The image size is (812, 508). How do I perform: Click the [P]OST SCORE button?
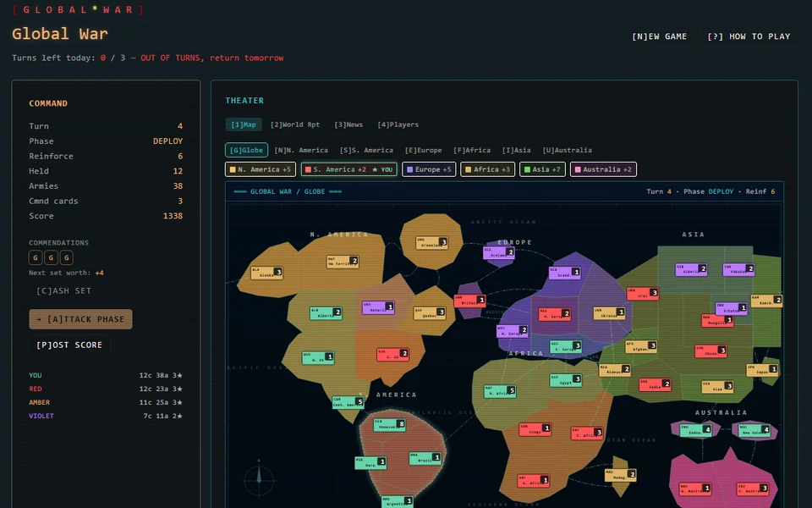click(x=69, y=345)
